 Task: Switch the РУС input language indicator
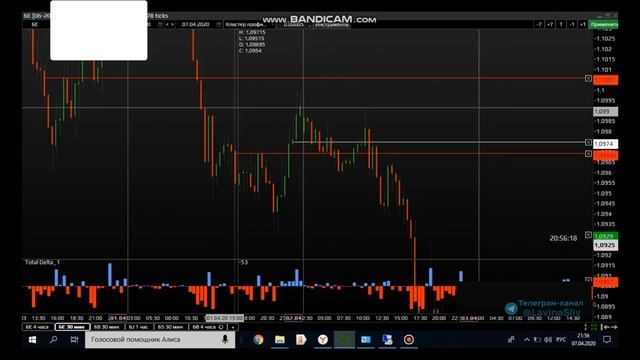pos(561,340)
